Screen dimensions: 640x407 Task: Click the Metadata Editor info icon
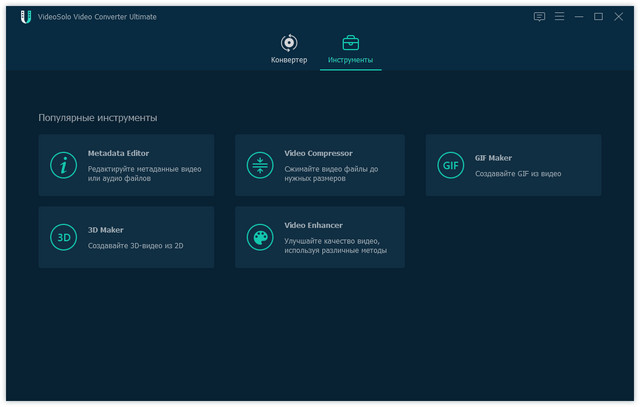[x=64, y=165]
